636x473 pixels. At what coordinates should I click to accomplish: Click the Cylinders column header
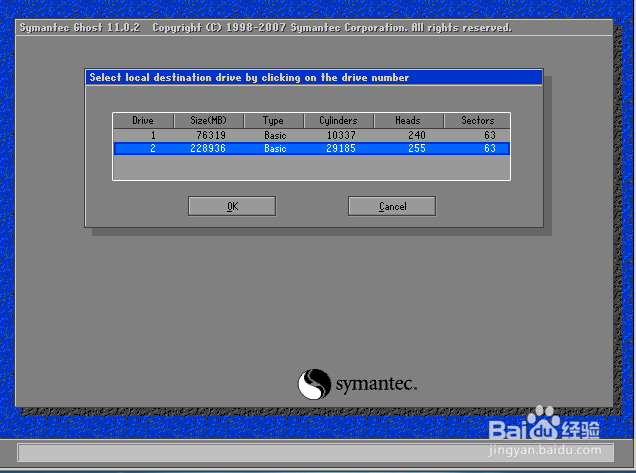tap(338, 120)
